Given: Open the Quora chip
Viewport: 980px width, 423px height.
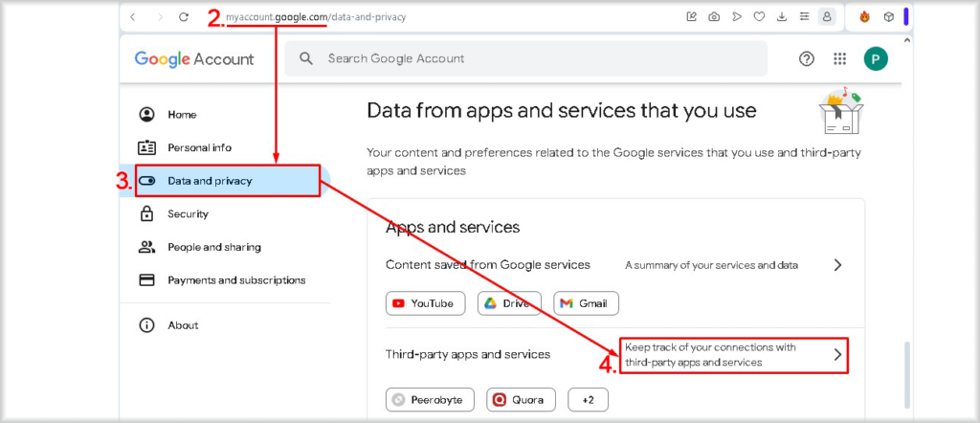Looking at the screenshot, I should pos(522,400).
